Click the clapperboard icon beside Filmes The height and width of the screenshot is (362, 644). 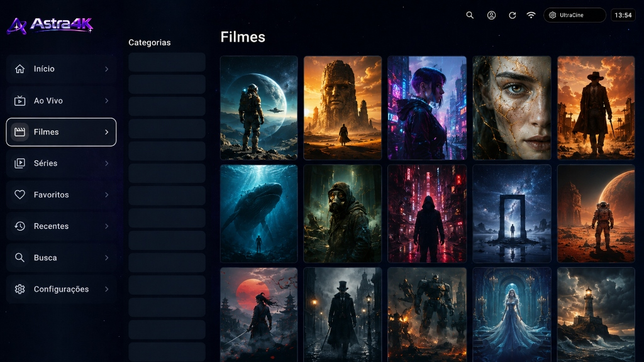pyautogui.click(x=19, y=132)
